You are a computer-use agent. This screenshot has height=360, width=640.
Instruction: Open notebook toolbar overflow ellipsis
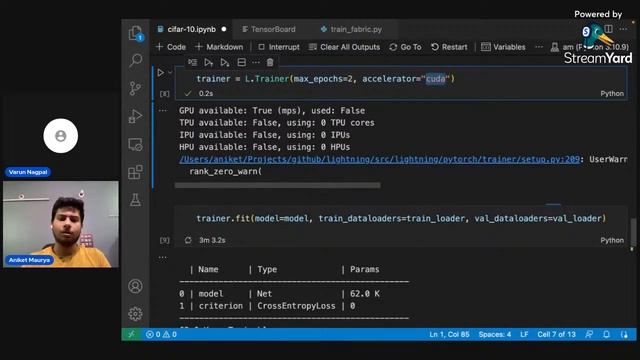pos(539,47)
